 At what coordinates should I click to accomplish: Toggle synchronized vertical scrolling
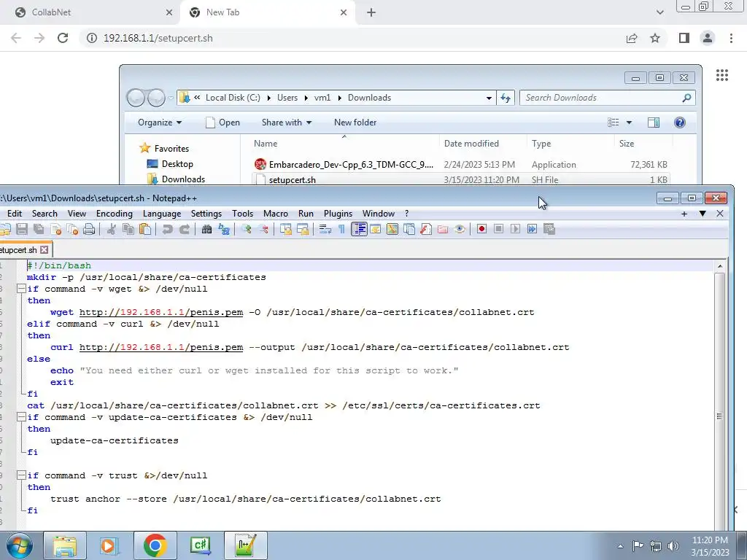285,229
